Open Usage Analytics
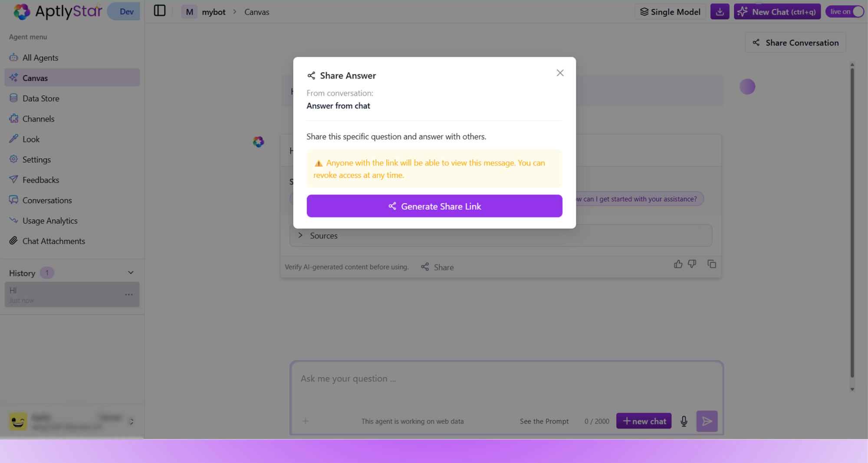 point(49,221)
